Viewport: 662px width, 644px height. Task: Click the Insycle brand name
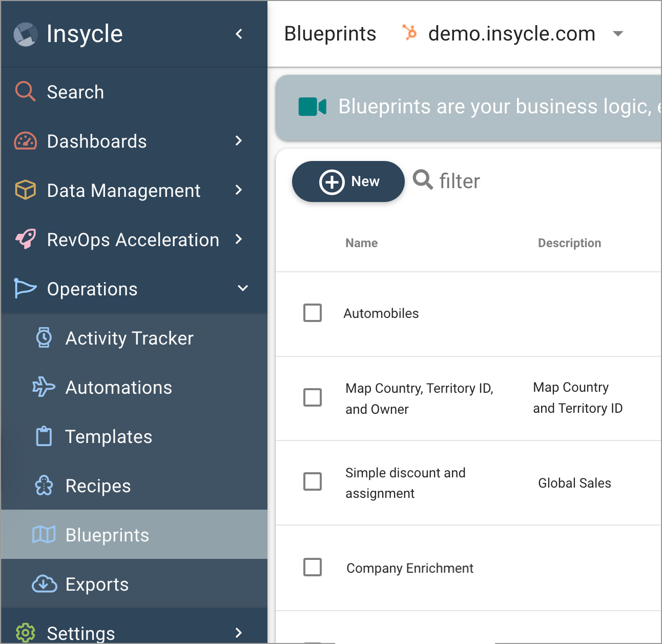[85, 34]
